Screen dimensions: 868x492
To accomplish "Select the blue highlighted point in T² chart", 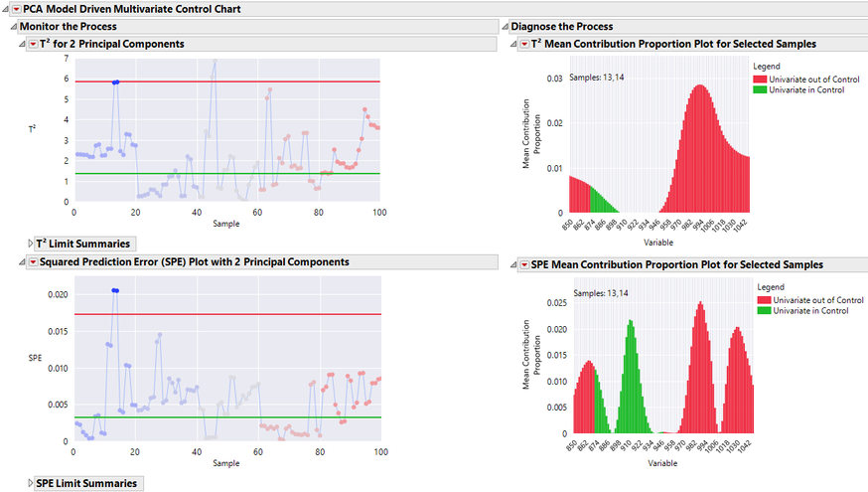I will pos(115,82).
